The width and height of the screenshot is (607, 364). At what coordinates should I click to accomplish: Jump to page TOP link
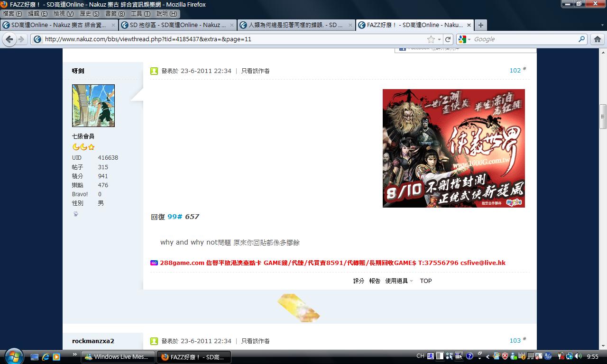pyautogui.click(x=426, y=281)
